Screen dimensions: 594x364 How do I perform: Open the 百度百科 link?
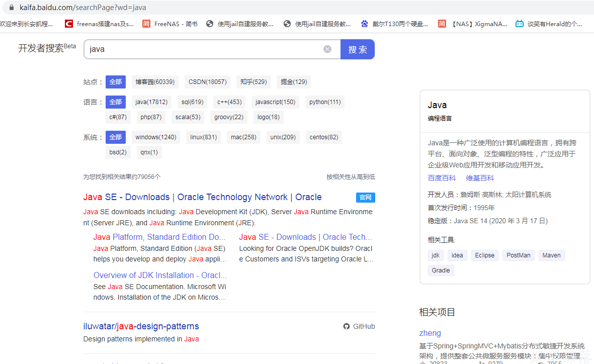tap(442, 178)
